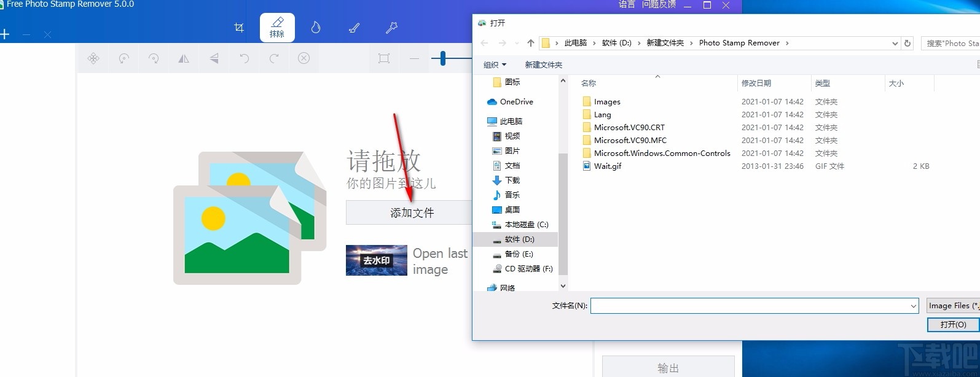Click the plus add-image icon
Image resolution: width=980 pixels, height=377 pixels.
(x=4, y=34)
